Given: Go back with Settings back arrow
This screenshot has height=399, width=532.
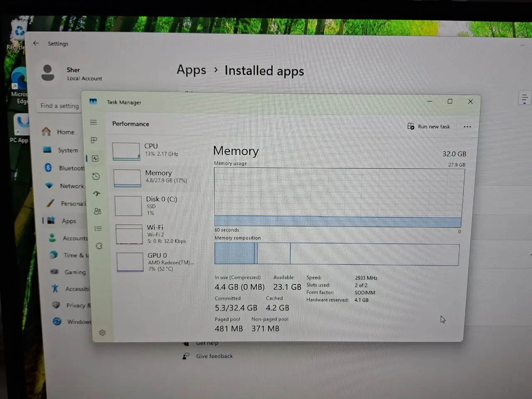Looking at the screenshot, I should tap(36, 43).
